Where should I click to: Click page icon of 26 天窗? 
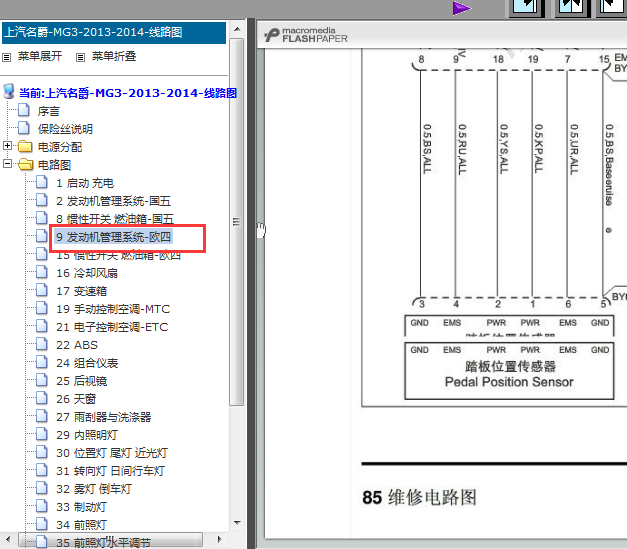(42, 398)
